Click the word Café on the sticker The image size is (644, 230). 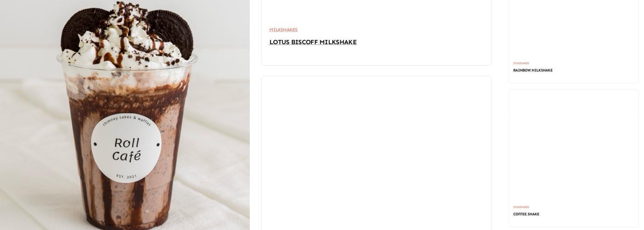click(x=126, y=156)
